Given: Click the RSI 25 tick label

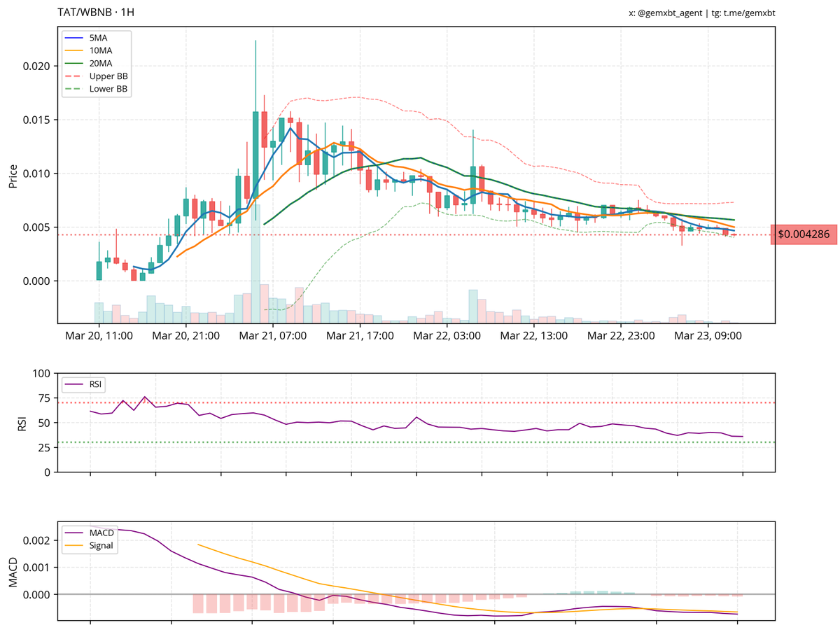Looking at the screenshot, I should tap(44, 447).
